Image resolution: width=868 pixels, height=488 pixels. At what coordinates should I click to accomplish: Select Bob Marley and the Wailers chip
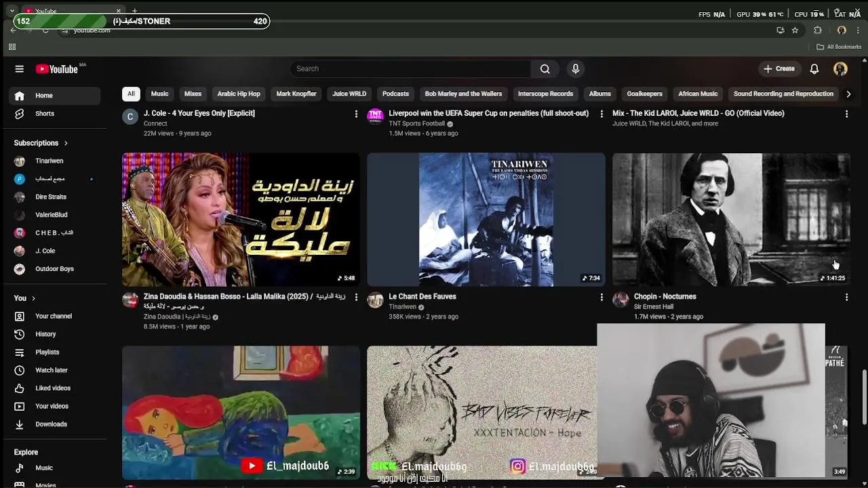[463, 94]
